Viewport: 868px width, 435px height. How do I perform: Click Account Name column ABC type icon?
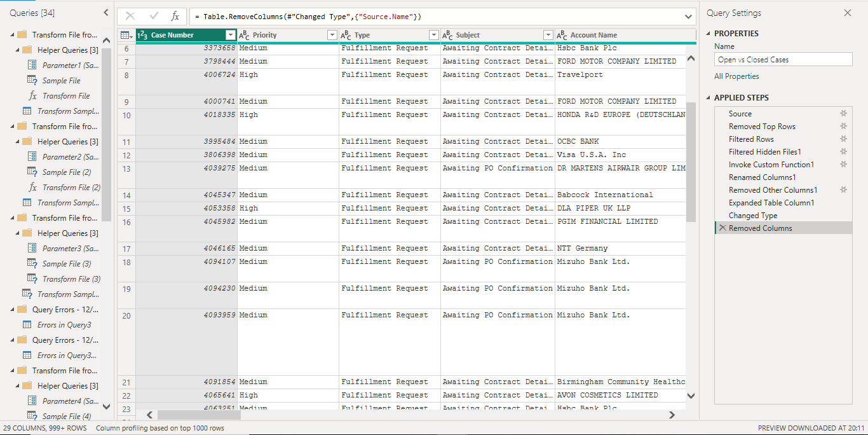coord(562,35)
